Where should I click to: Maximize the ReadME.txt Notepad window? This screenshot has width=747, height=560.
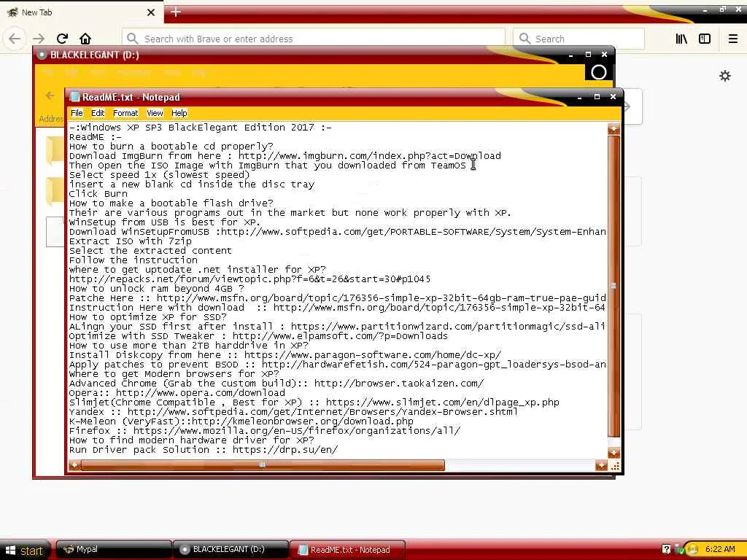[x=597, y=97]
